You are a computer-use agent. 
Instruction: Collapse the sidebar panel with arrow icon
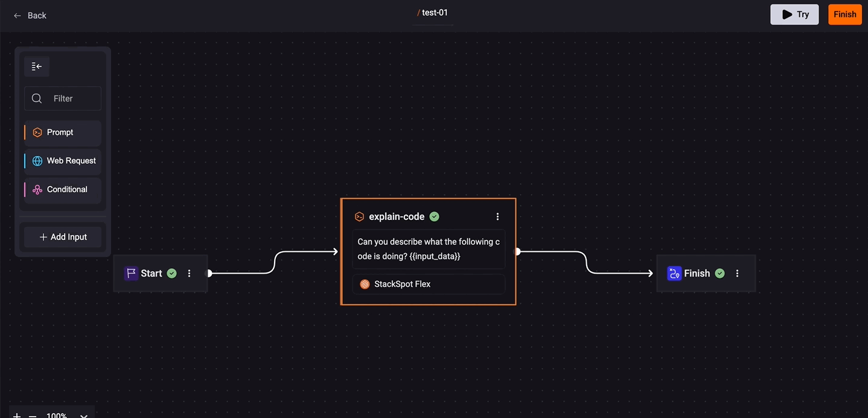(37, 66)
